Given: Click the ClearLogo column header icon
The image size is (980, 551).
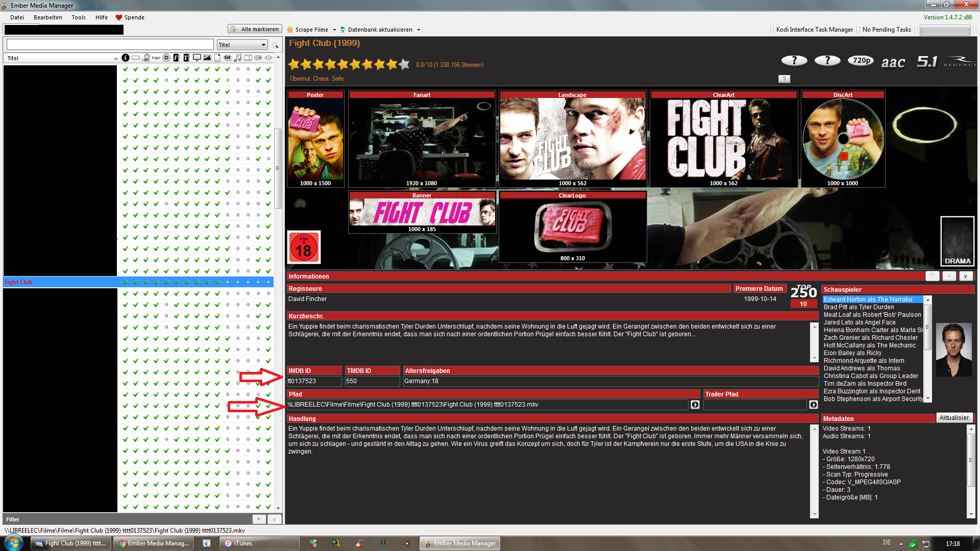Looking at the screenshot, I should (x=156, y=58).
